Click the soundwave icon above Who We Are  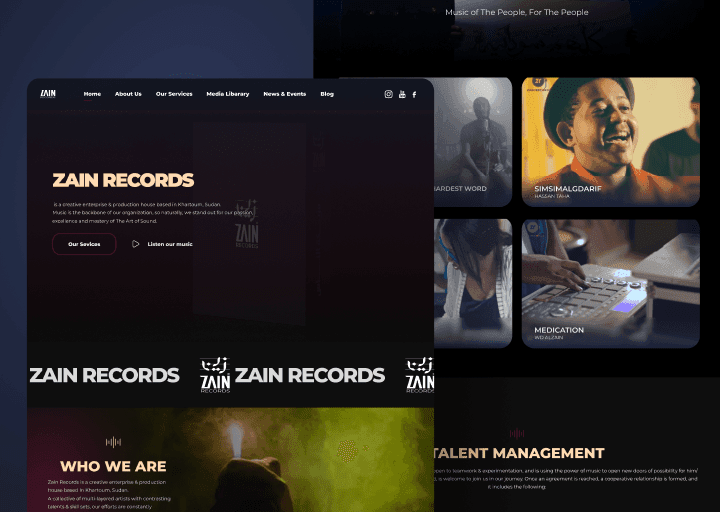coord(113,442)
